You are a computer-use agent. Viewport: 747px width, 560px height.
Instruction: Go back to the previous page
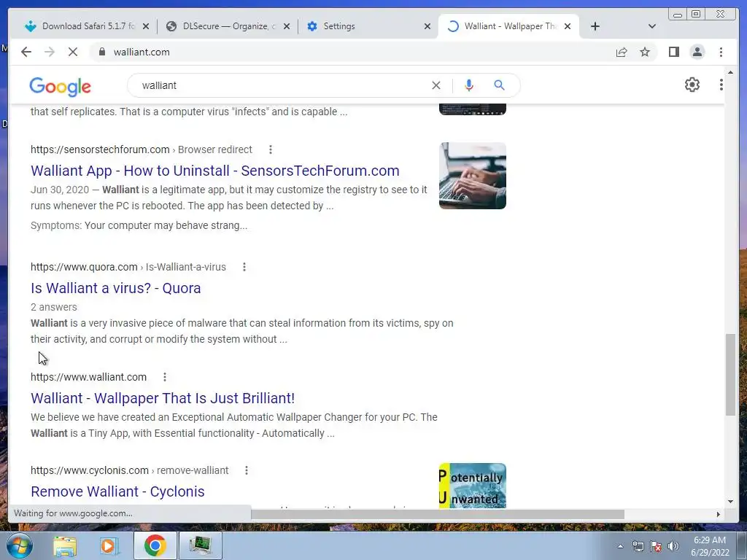click(26, 52)
